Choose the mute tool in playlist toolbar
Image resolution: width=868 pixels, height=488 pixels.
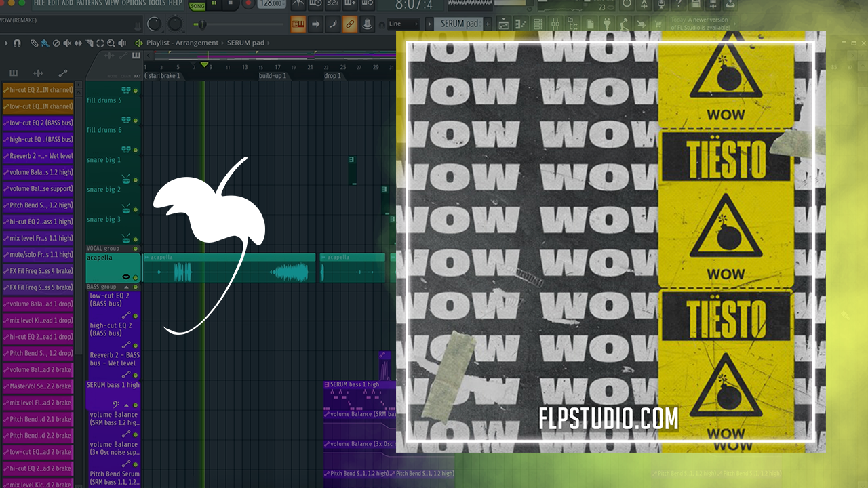click(x=67, y=43)
